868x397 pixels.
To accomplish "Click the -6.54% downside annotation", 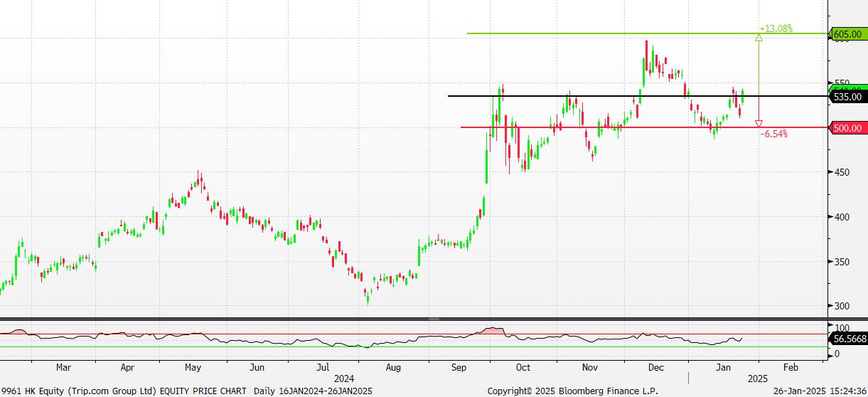I will point(773,134).
